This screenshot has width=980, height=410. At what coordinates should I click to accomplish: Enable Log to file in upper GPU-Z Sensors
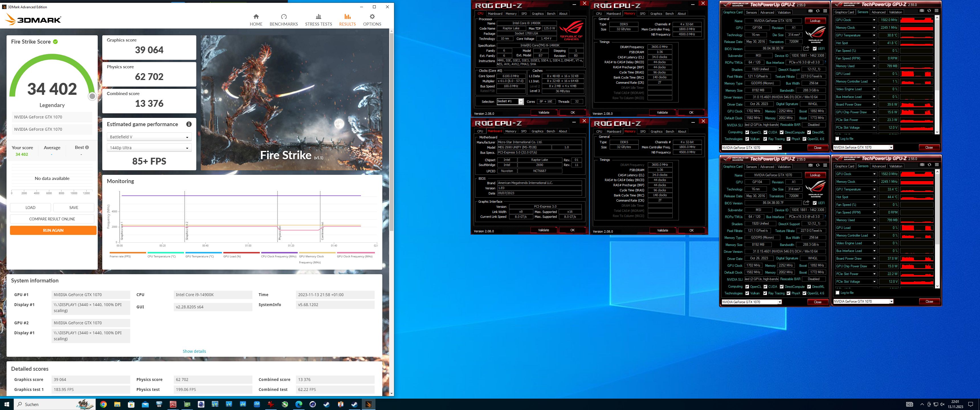pos(837,139)
